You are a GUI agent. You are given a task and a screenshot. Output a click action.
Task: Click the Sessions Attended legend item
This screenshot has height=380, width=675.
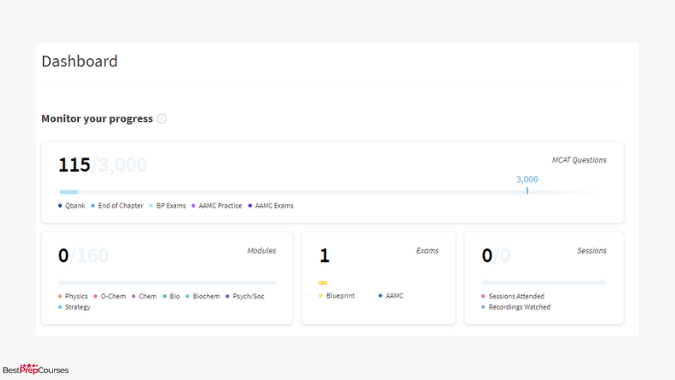click(513, 296)
